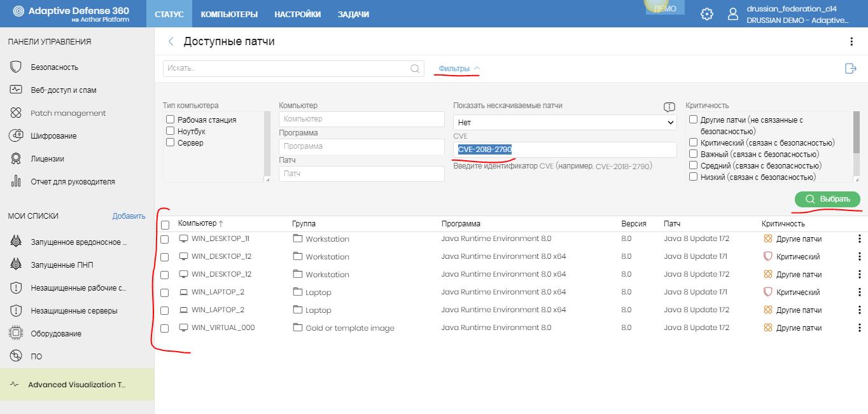Sort the table by Компьютер column
The width and height of the screenshot is (868, 414).
pos(200,224)
